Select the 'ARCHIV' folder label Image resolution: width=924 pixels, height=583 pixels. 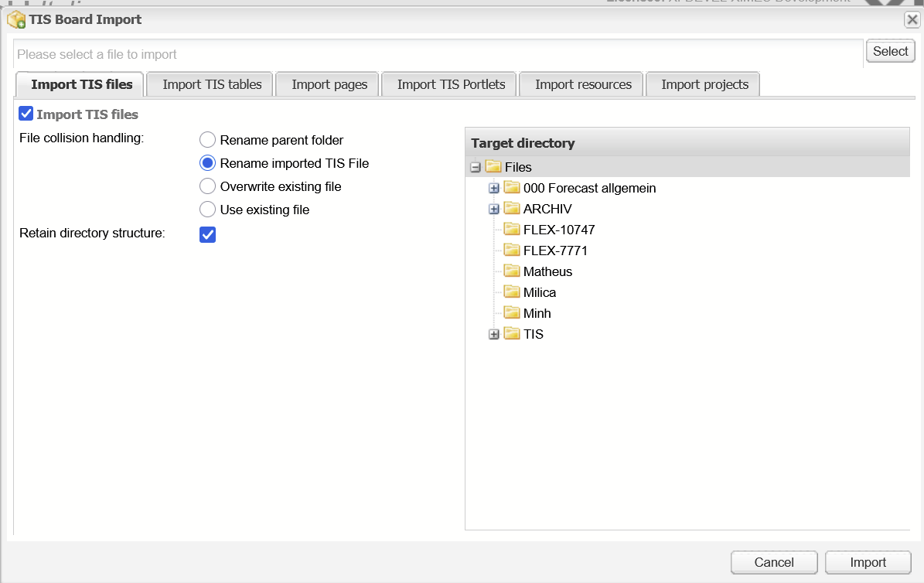click(547, 209)
